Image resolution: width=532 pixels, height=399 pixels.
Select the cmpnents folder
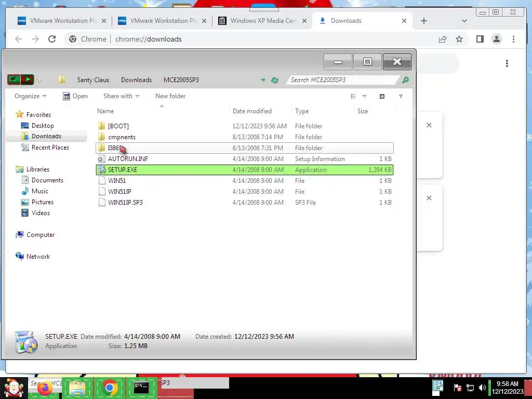pyautogui.click(x=244, y=137)
